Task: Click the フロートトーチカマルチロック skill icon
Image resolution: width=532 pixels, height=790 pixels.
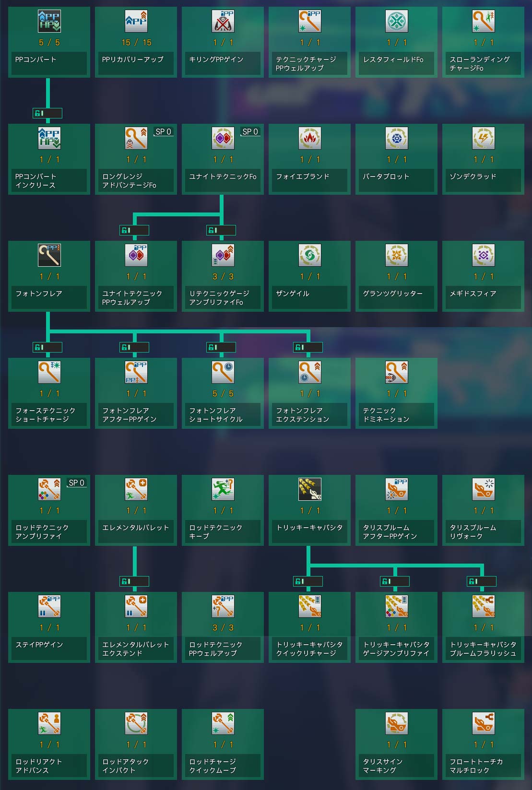Action: click(483, 723)
